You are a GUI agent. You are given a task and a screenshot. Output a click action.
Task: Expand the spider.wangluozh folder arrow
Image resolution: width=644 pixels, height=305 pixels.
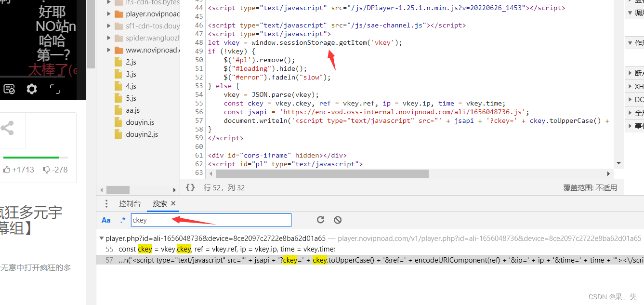pyautogui.click(x=109, y=38)
